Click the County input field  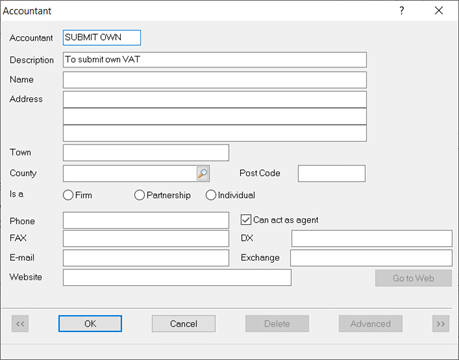[x=130, y=173]
